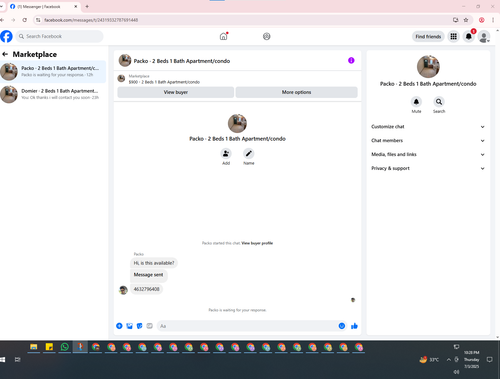Open Packo conversation in chat list
This screenshot has height=379, width=500.
coord(53,71)
